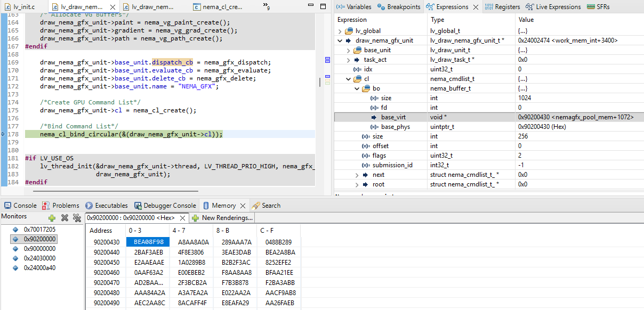Collapse the bo nema_buffer_t node
This screenshot has width=644, height=310.
click(357, 88)
